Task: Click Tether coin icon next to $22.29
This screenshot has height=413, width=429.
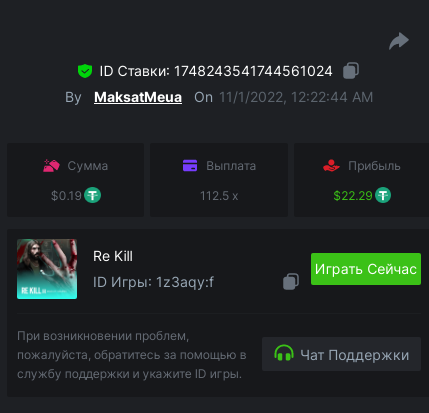Action: [383, 195]
